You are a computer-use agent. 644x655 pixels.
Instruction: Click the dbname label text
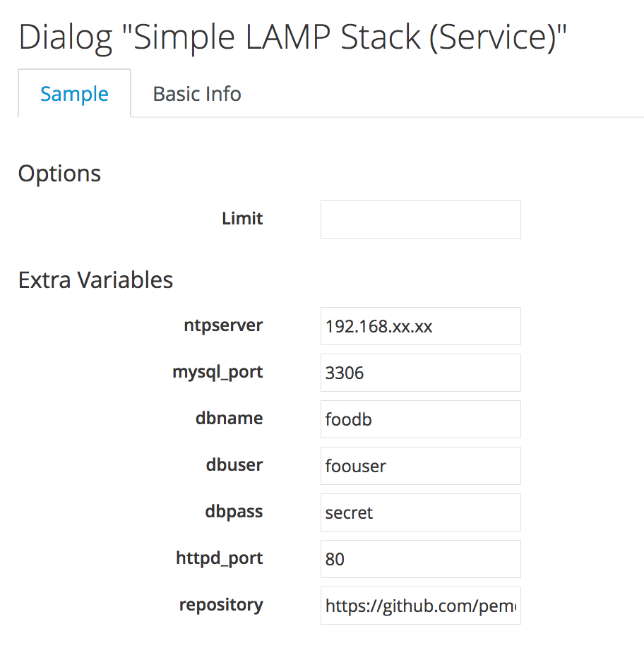[x=229, y=419]
